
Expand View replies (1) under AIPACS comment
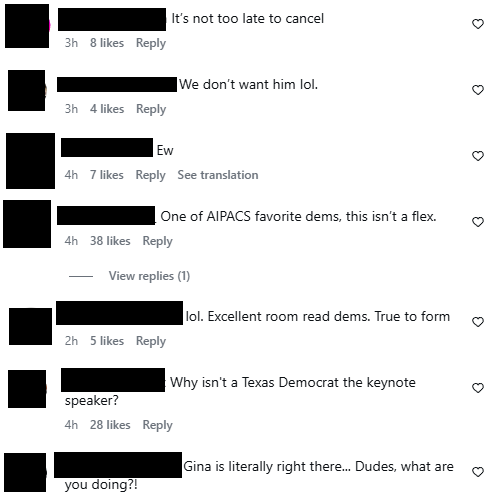[149, 276]
